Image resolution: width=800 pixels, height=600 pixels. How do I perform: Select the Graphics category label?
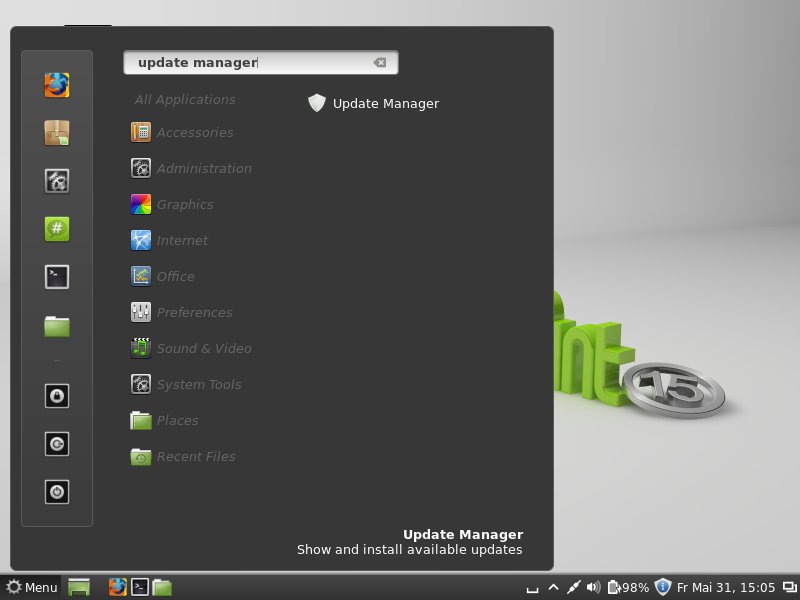(x=185, y=205)
